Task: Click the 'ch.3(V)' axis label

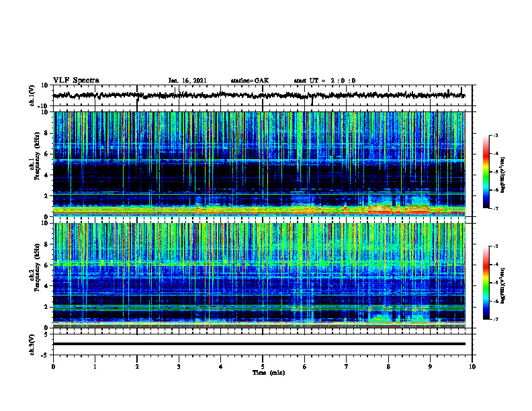Action: [32, 345]
